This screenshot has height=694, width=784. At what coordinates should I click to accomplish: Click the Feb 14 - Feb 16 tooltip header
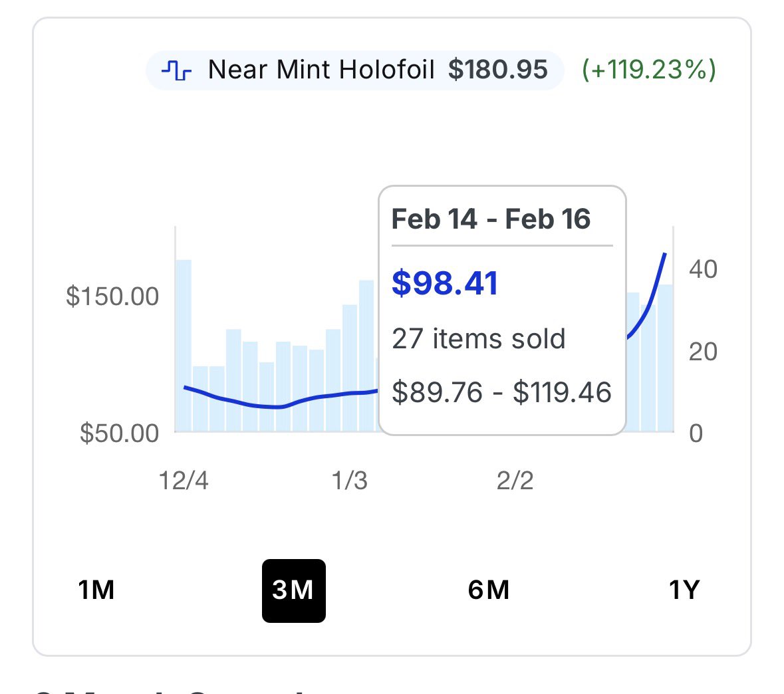tap(491, 219)
